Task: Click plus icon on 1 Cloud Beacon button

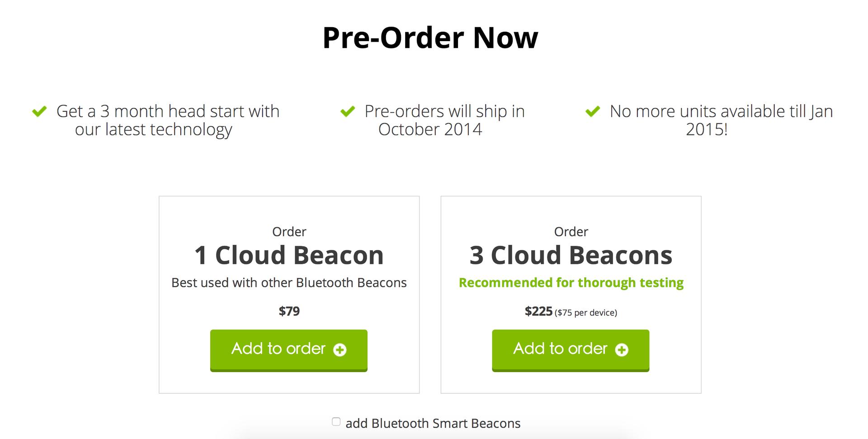Action: [340, 350]
